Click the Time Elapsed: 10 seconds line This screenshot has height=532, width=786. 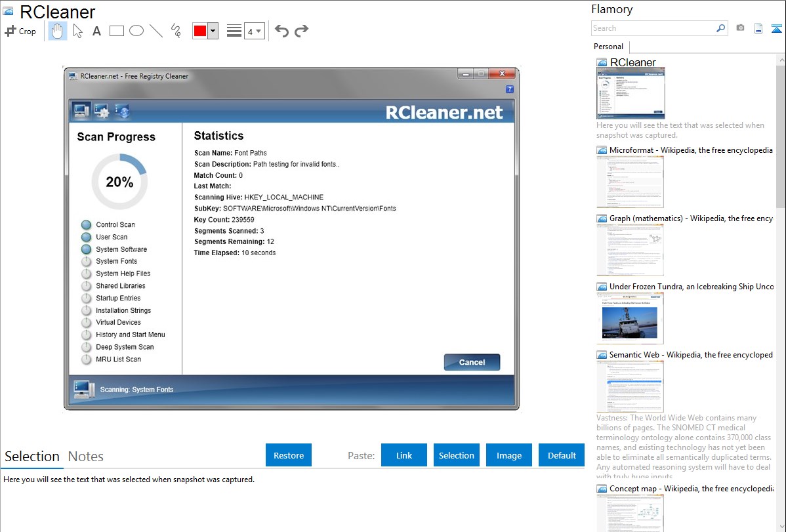tap(235, 253)
